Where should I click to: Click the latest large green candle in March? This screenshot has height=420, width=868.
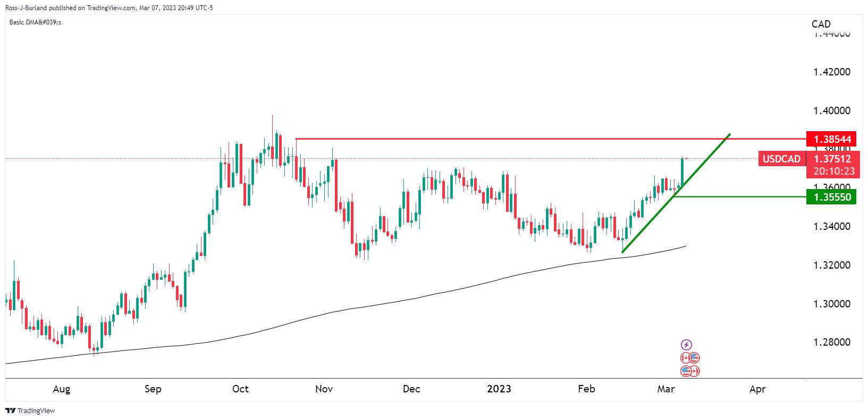pos(682,172)
